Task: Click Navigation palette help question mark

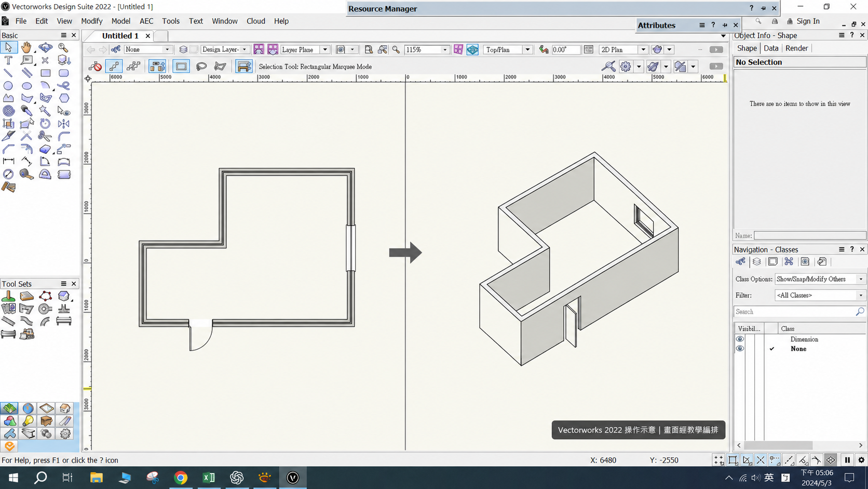Action: coord(852,249)
